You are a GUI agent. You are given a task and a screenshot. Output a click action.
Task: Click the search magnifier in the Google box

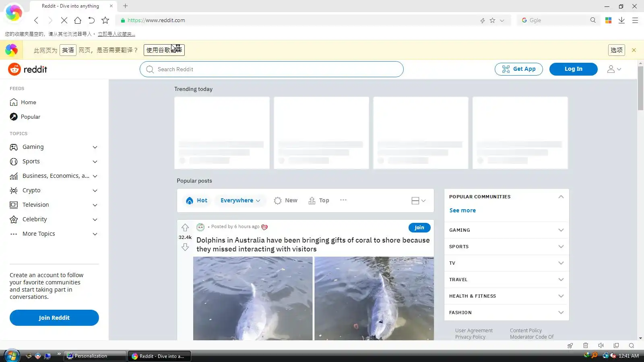593,20
